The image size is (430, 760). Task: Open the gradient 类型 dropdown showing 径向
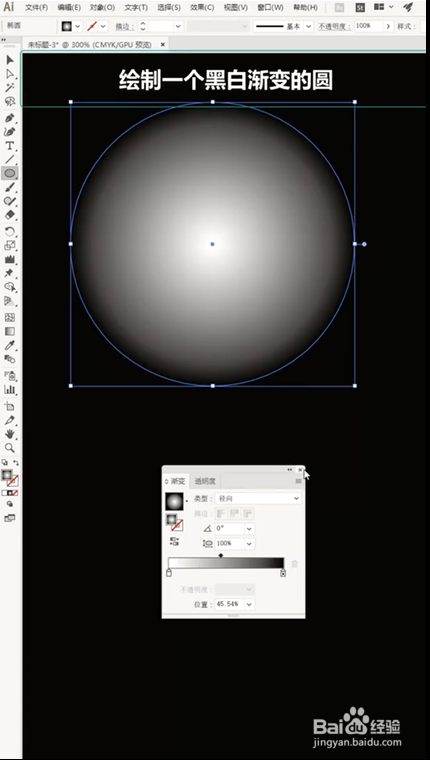(x=258, y=498)
